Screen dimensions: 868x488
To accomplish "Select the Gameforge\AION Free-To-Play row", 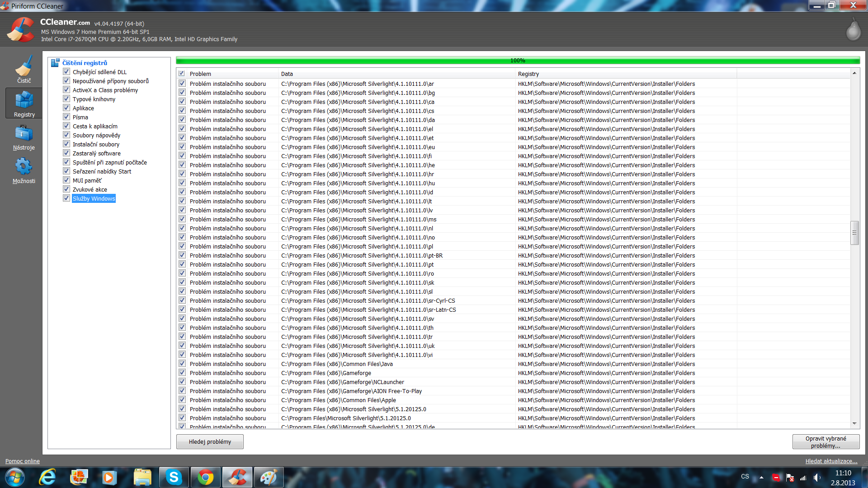I will [x=513, y=391].
